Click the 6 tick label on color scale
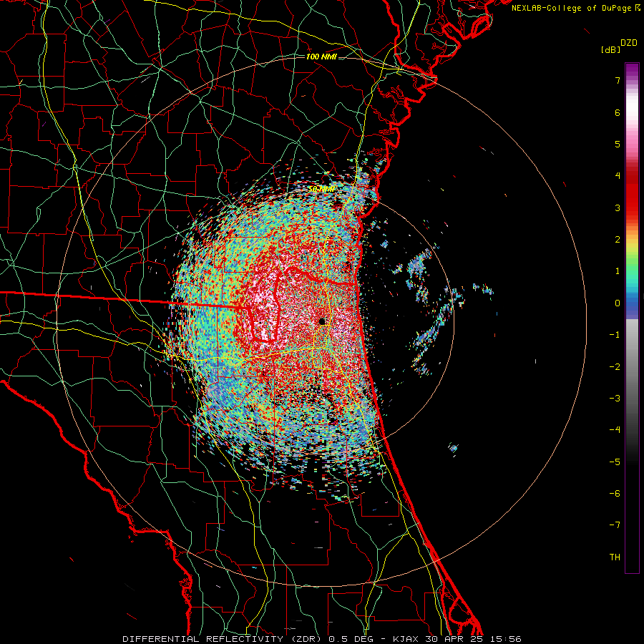The width and height of the screenshot is (644, 644). tap(618, 112)
